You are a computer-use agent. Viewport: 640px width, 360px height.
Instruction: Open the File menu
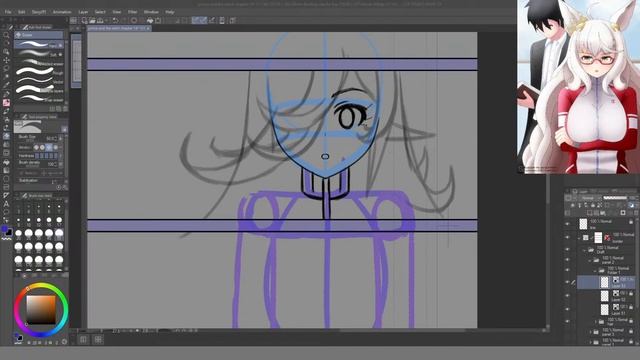point(8,12)
